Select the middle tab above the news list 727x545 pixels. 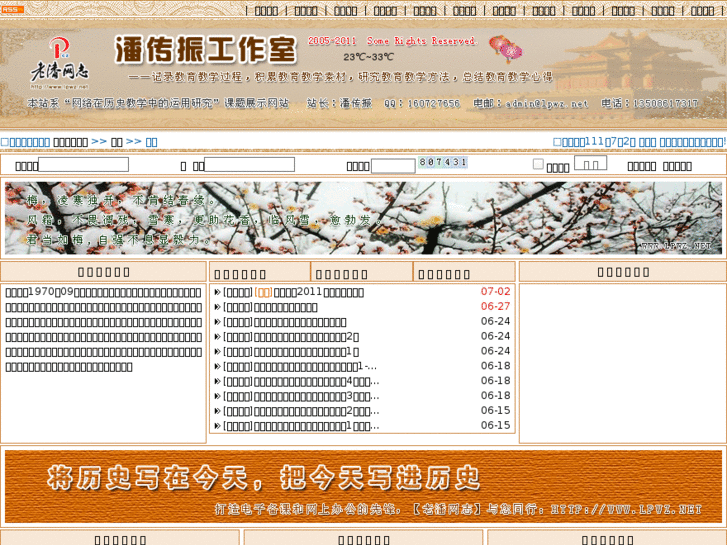(362, 272)
